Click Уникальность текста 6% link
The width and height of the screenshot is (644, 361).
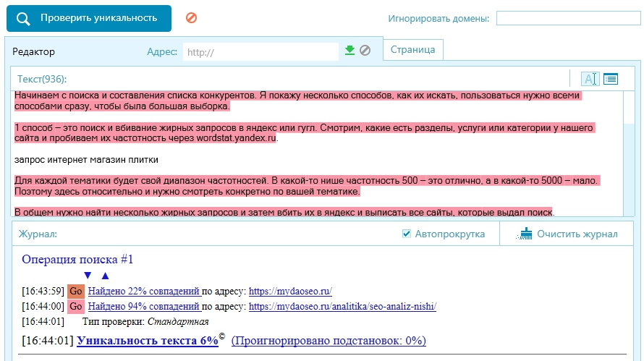[148, 341]
